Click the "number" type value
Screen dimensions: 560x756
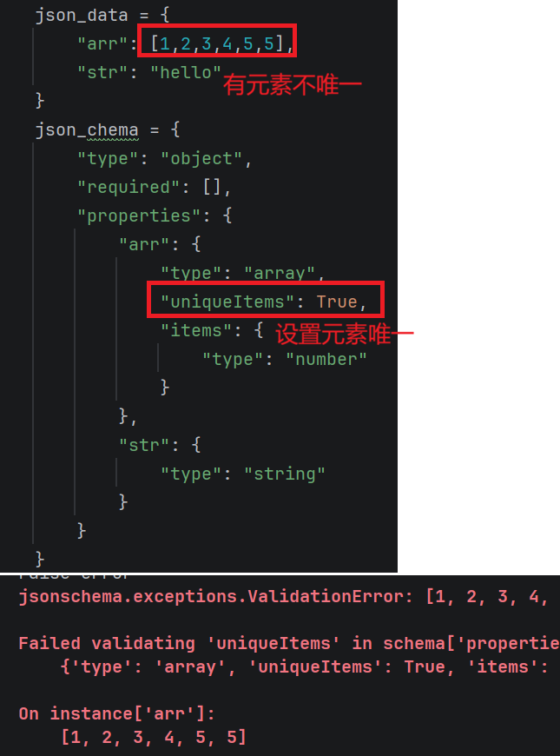pyautogui.click(x=326, y=359)
